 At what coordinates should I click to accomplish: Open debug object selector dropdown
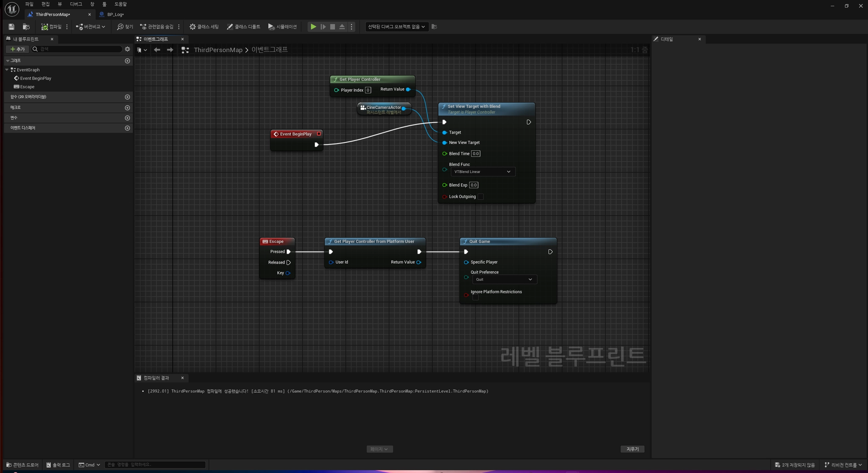pyautogui.click(x=396, y=27)
